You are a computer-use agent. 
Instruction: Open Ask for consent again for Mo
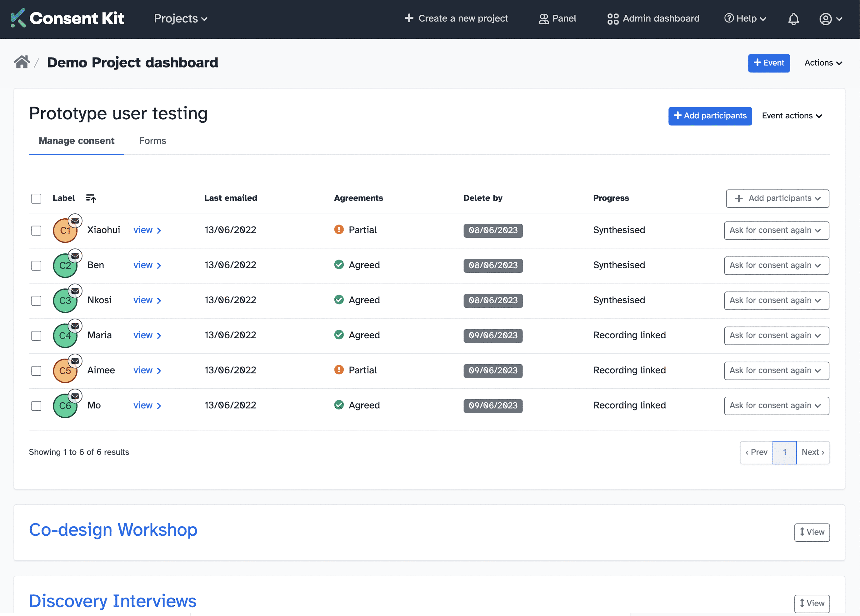click(776, 405)
